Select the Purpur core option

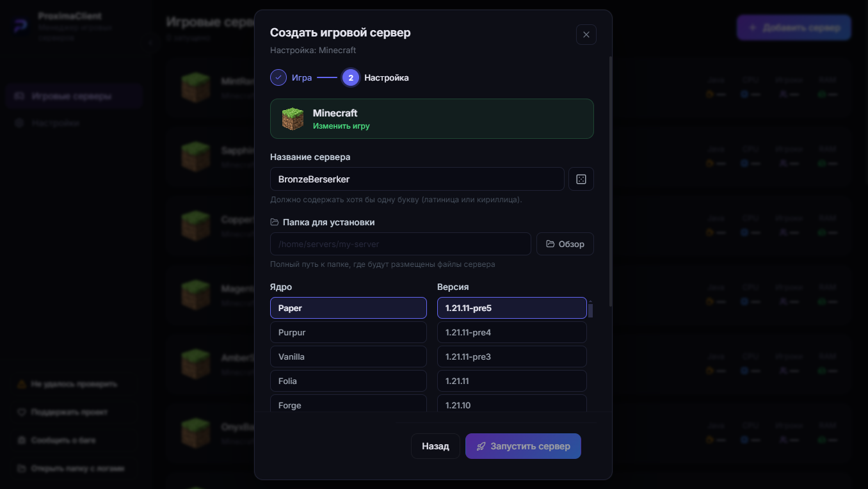click(x=348, y=332)
